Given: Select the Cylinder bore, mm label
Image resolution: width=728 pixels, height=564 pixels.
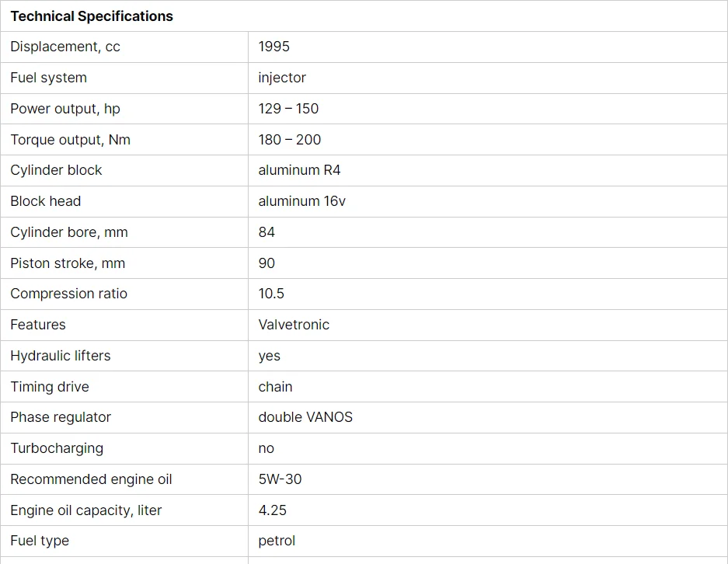Looking at the screenshot, I should pos(68,232).
